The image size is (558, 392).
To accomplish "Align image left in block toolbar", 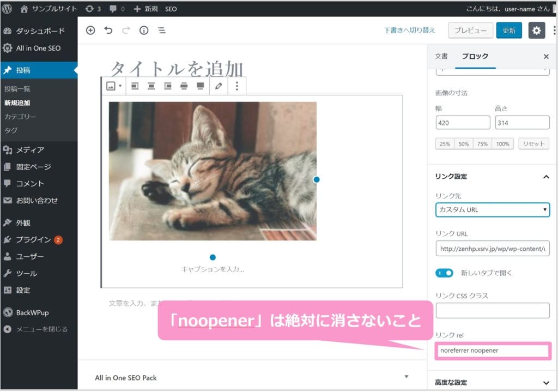I will coord(135,86).
